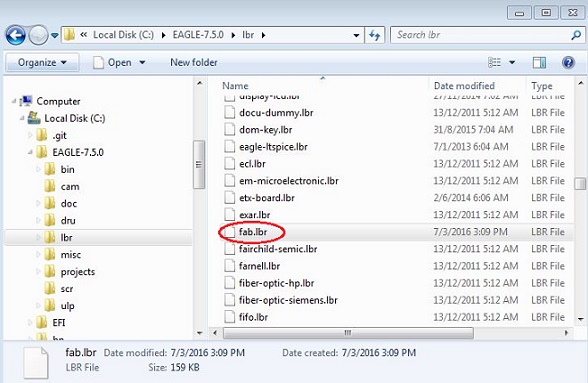Viewport: 588px width, 383px height.
Task: Refresh the lbr folder view
Action: click(375, 35)
